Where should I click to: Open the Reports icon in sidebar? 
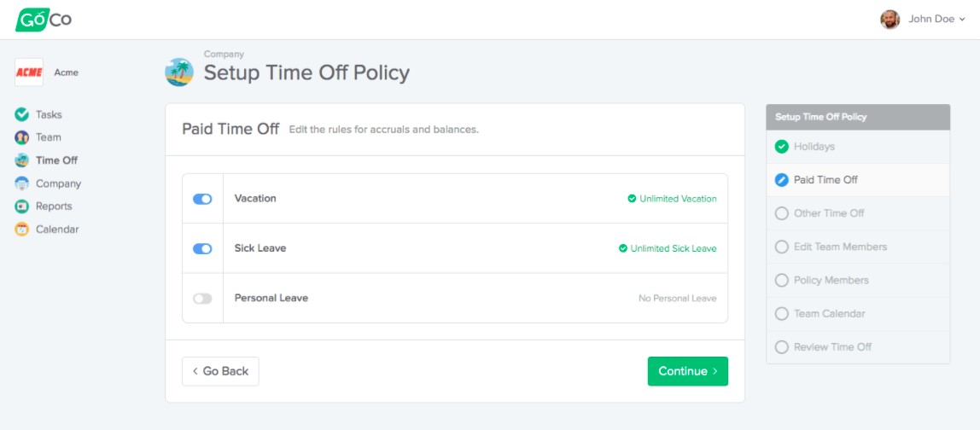coord(22,206)
